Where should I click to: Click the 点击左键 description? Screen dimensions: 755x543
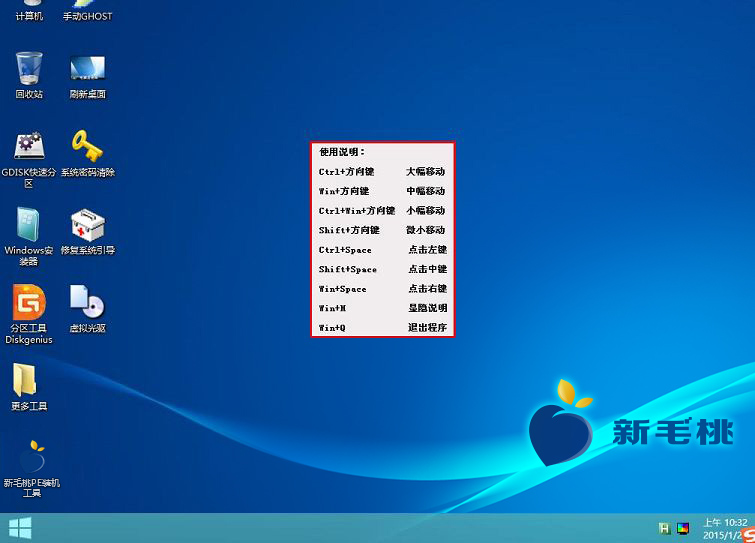click(x=428, y=250)
